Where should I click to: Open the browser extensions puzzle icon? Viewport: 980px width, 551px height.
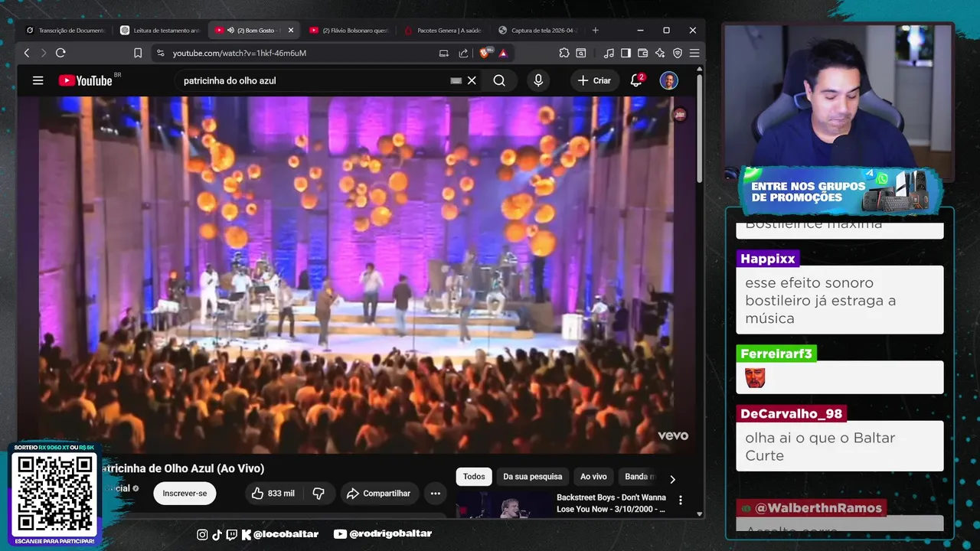[564, 53]
